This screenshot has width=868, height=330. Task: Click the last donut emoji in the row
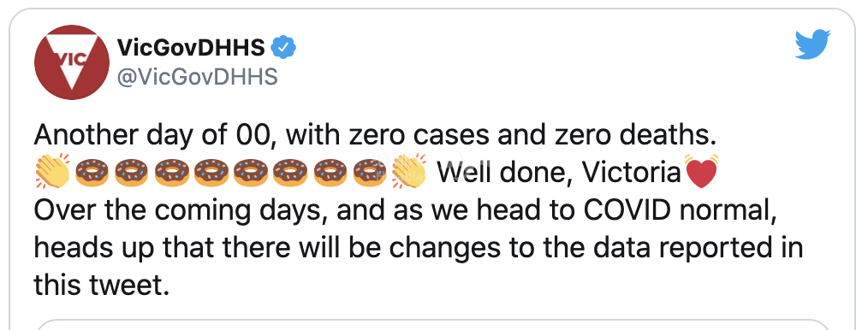[x=371, y=173]
